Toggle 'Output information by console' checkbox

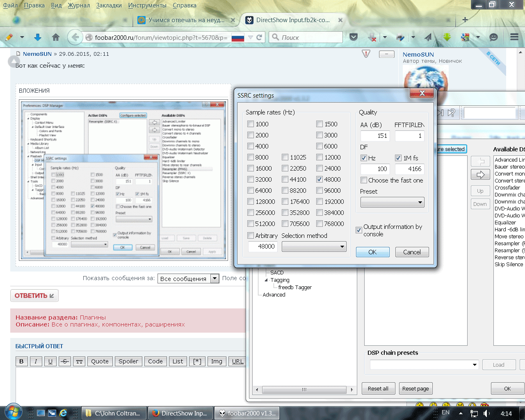(359, 230)
